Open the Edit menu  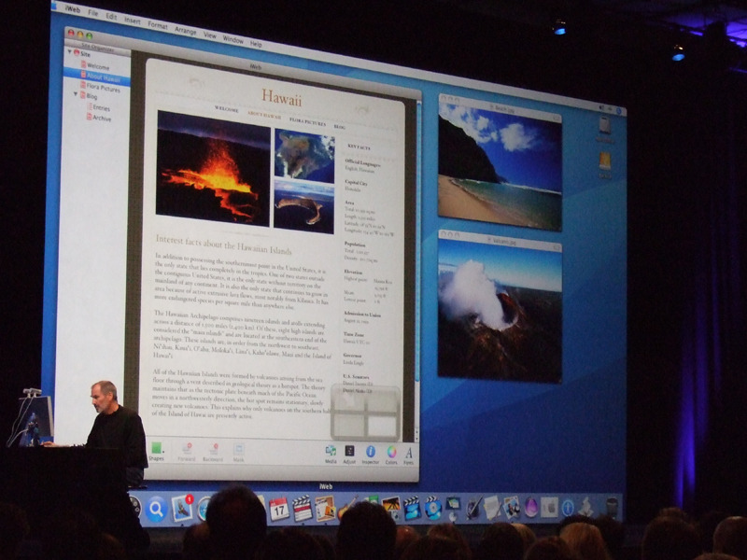(111, 16)
